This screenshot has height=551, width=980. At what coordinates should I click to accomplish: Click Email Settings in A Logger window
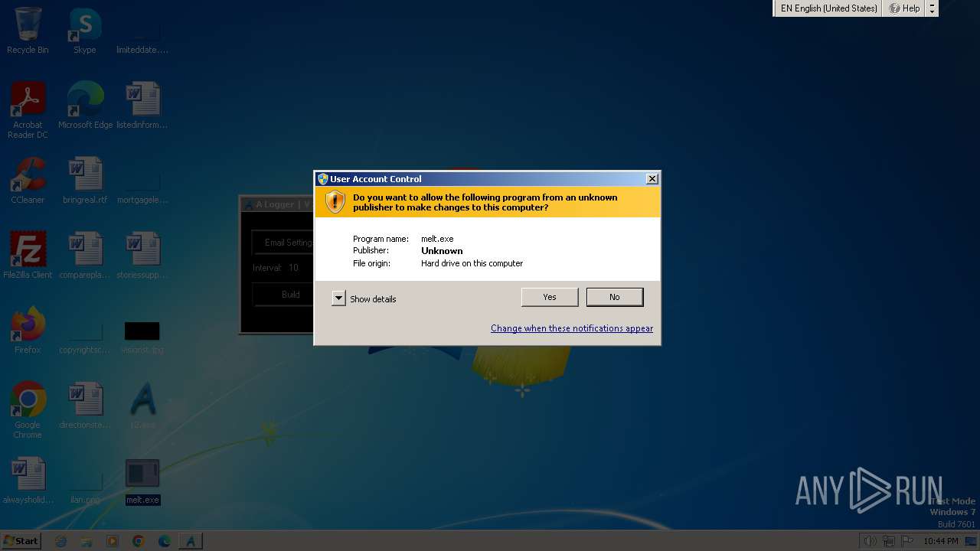click(x=283, y=243)
